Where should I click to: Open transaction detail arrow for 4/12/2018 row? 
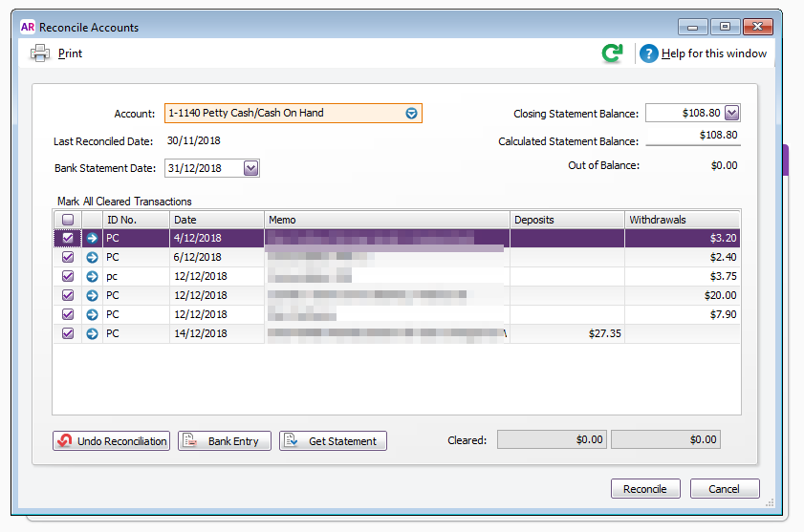tap(92, 238)
